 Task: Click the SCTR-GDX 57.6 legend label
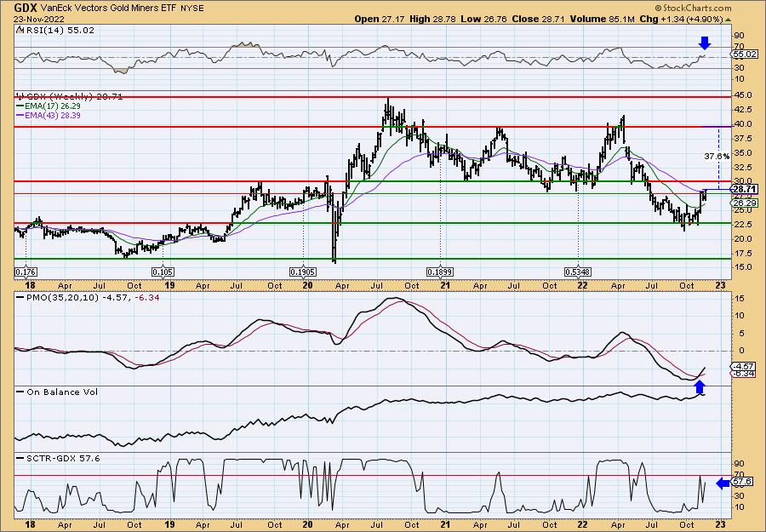click(x=59, y=458)
